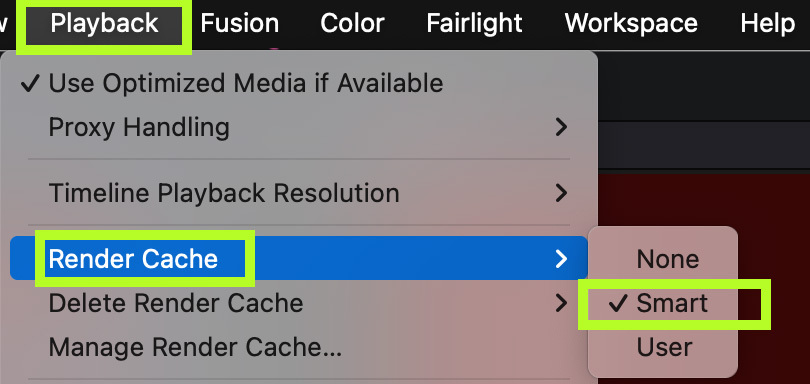Screen dimensions: 810x384
Task: Open the Delete Render Cache entry
Action: point(299,304)
